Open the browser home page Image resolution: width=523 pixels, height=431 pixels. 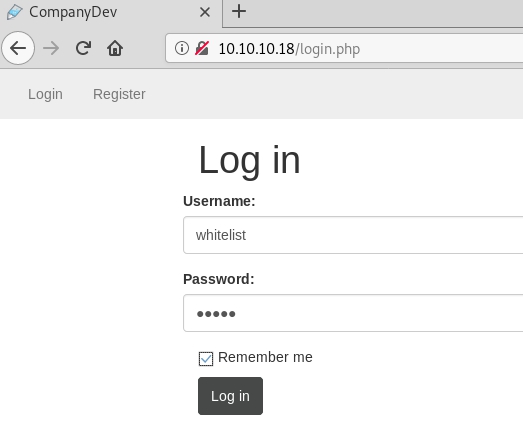pyautogui.click(x=115, y=48)
